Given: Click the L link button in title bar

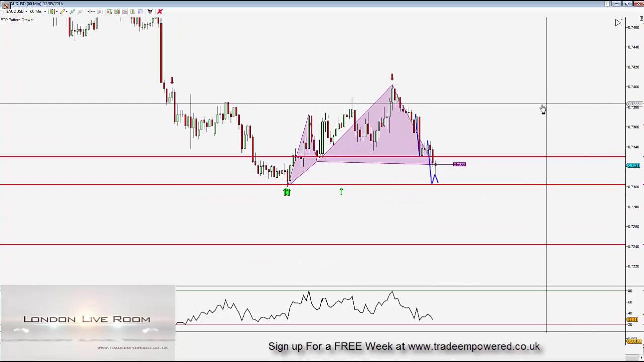Looking at the screenshot, I should [607, 4].
